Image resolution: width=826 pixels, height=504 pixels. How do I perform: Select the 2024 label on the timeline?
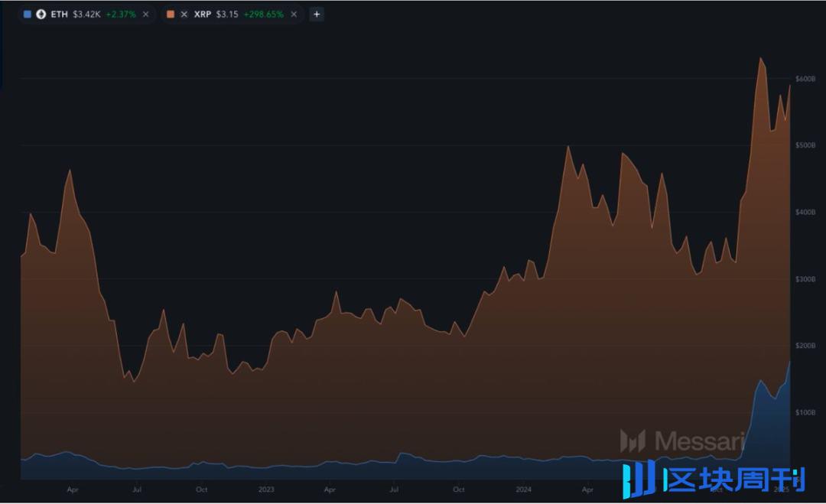point(525,489)
